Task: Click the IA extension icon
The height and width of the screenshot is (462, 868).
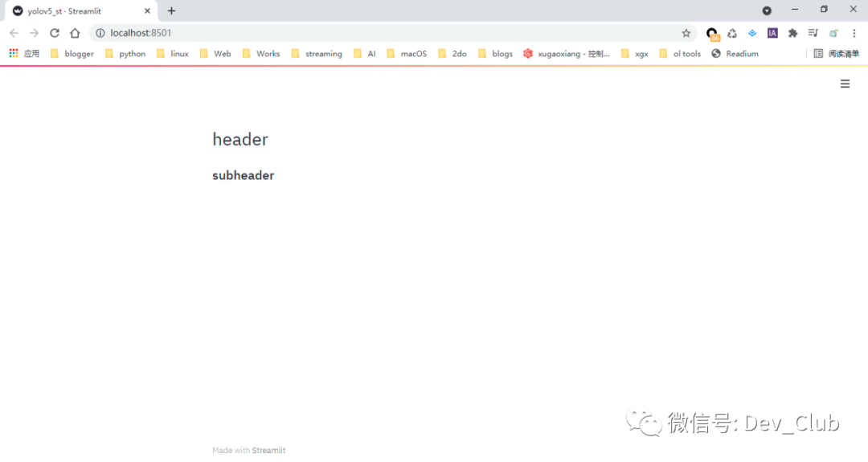Action: click(772, 33)
